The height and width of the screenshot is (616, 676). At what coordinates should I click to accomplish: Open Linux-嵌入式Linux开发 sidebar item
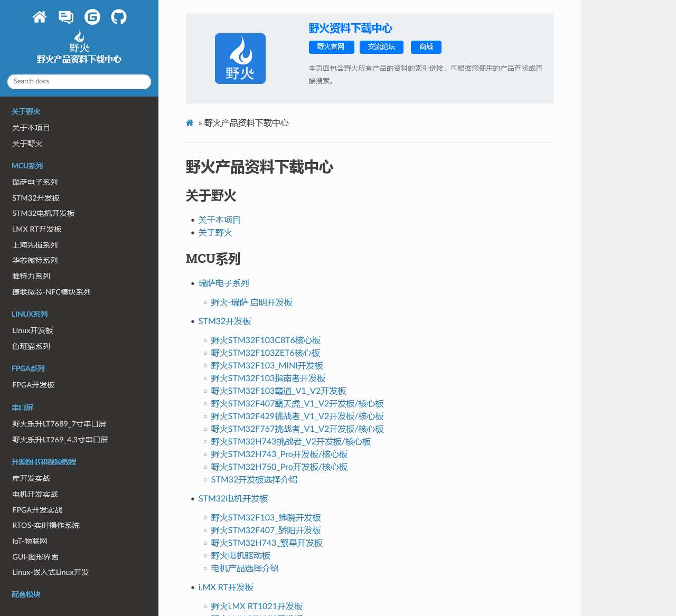[x=51, y=572]
